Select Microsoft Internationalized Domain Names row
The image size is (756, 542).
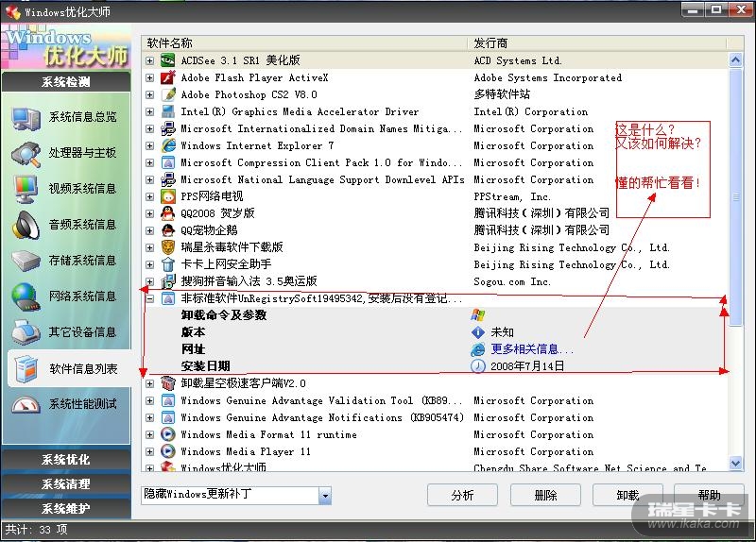436,128
